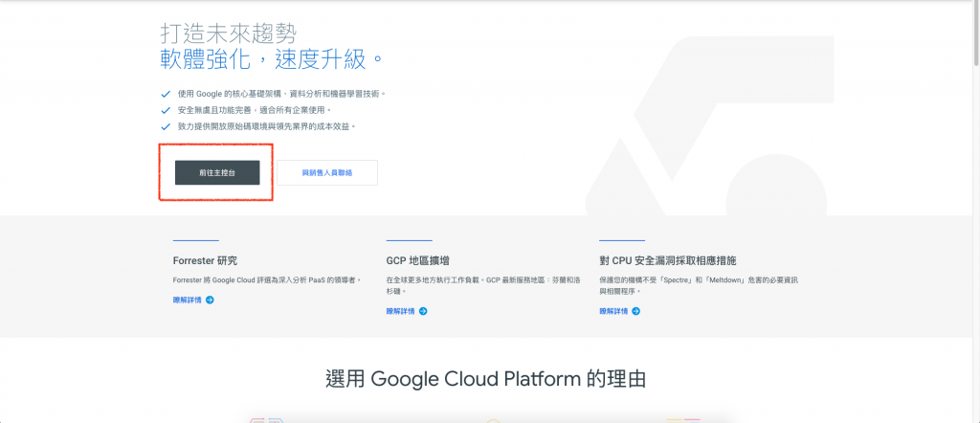Image resolution: width=980 pixels, height=423 pixels.
Task: Click the 與銷售人員聯絡 button
Action: click(x=327, y=172)
